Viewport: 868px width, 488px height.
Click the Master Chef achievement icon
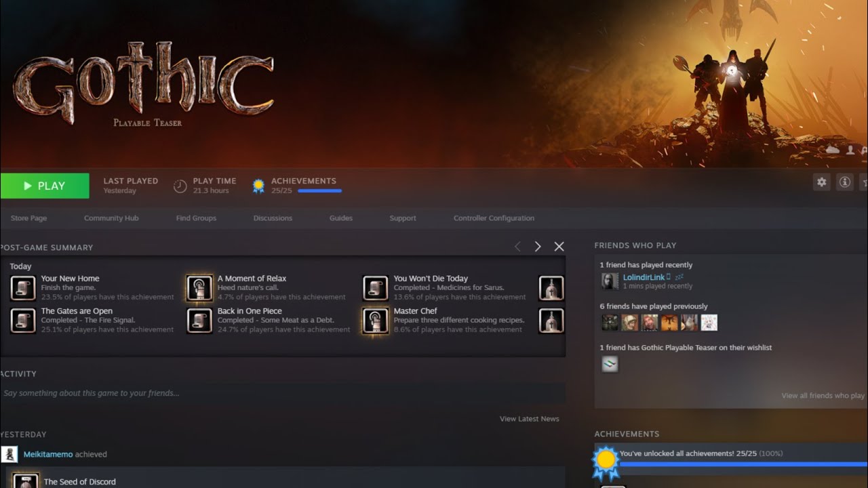(x=376, y=321)
